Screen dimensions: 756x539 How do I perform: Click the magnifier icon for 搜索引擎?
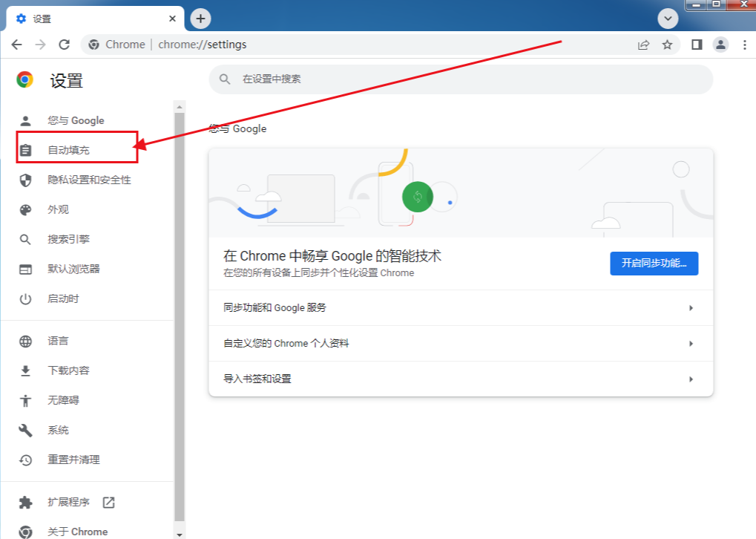pos(25,239)
